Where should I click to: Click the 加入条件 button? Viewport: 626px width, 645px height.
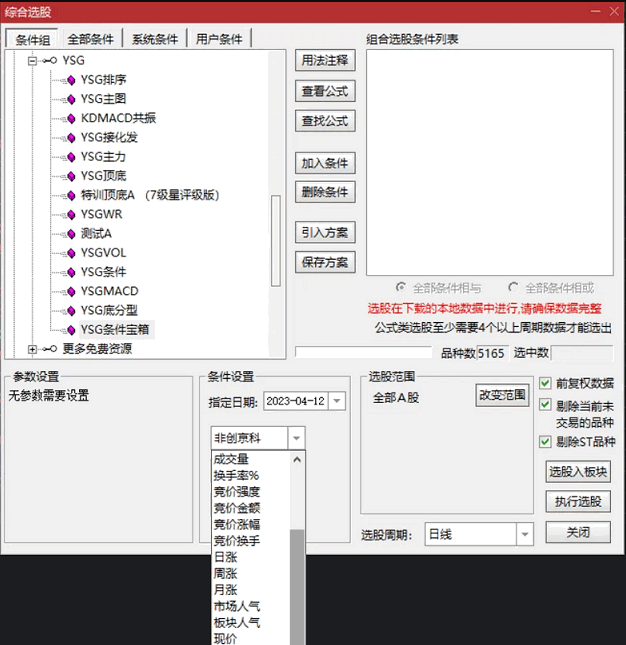[325, 163]
